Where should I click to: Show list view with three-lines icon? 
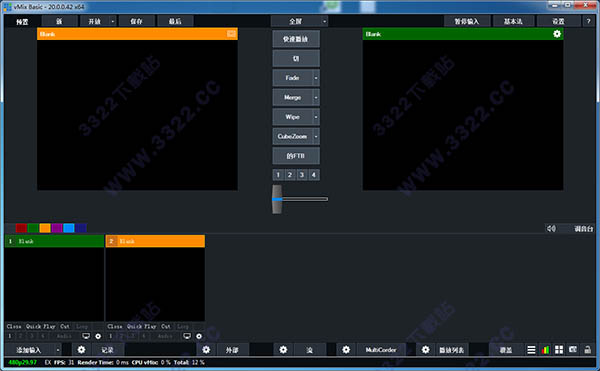click(x=531, y=350)
